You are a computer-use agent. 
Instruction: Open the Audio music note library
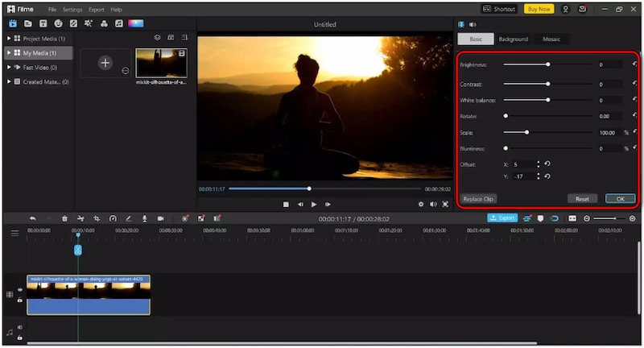click(x=119, y=23)
